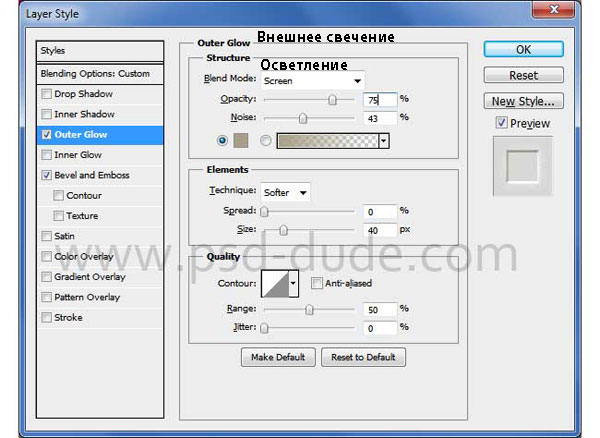This screenshot has height=438, width=600.
Task: Open the glow gradient picker arrow
Action: pos(384,141)
